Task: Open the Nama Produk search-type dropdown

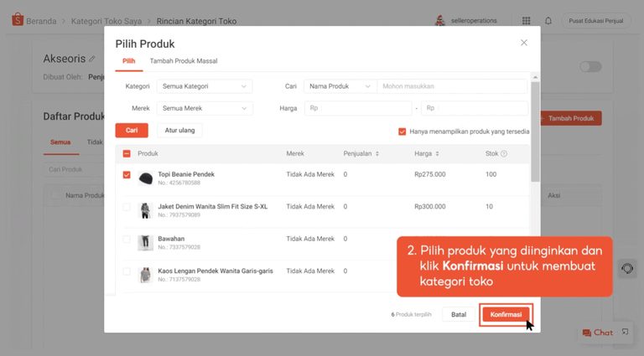Action: pos(340,86)
